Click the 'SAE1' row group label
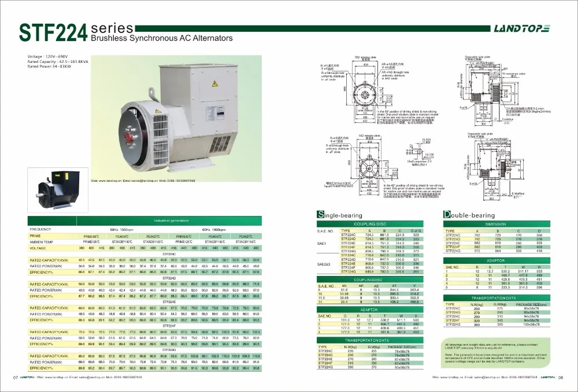578x392 pixels. click(322, 243)
